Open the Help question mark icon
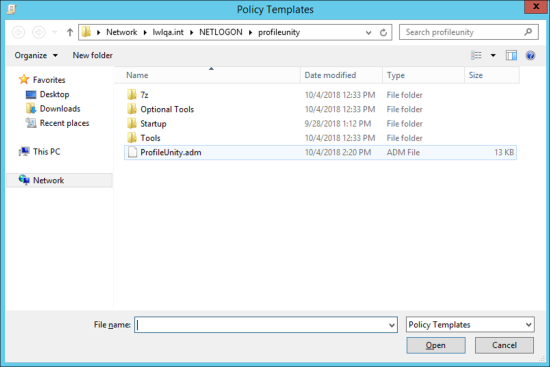Screen dimensions: 550x367 tap(530, 55)
